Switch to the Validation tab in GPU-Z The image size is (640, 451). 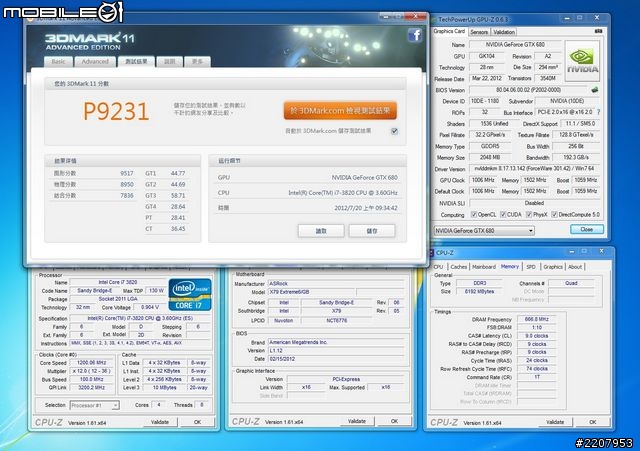(504, 32)
